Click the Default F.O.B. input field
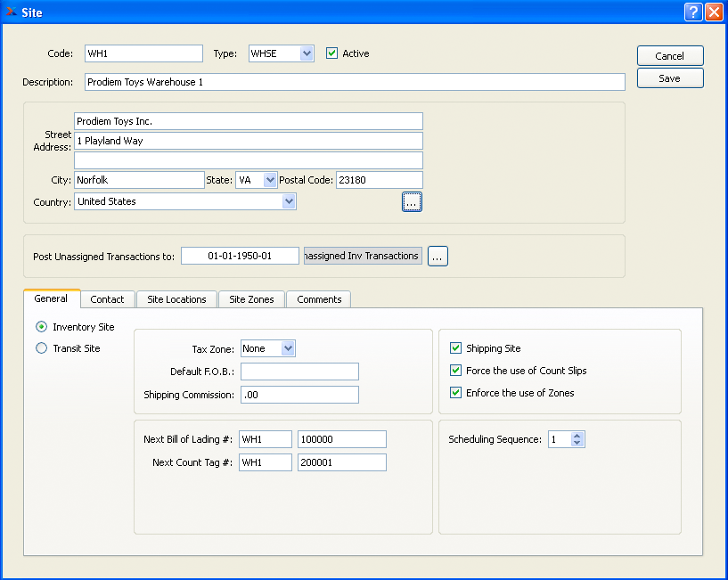Image resolution: width=728 pixels, height=580 pixels. coord(299,372)
